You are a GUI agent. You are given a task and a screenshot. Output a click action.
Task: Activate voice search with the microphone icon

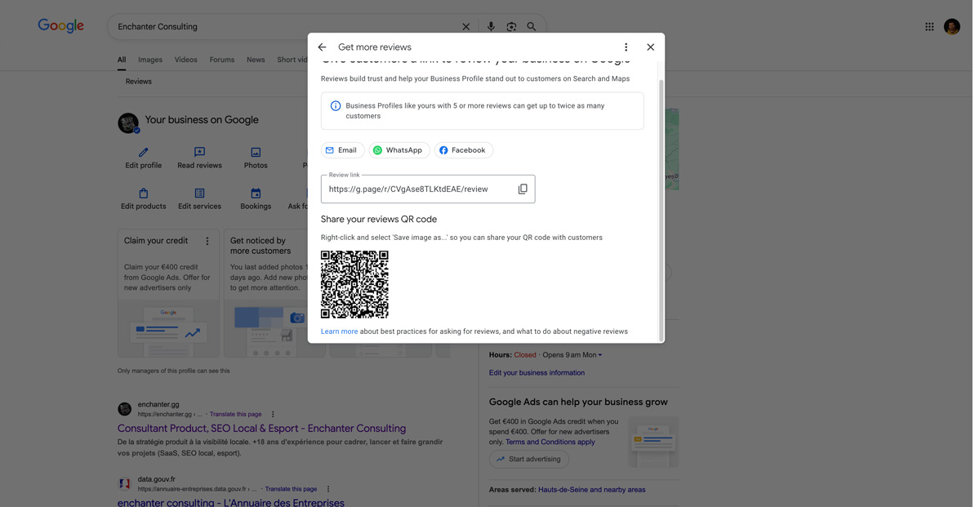(x=490, y=26)
